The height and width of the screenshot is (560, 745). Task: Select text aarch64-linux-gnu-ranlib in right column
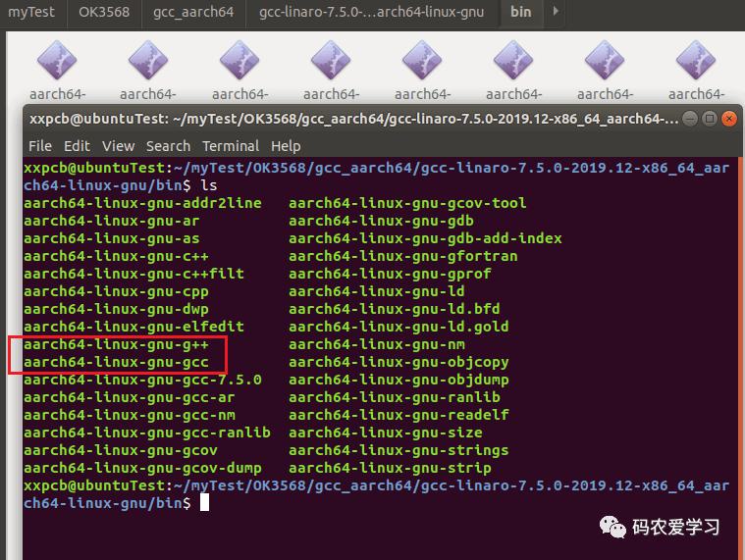395,397
